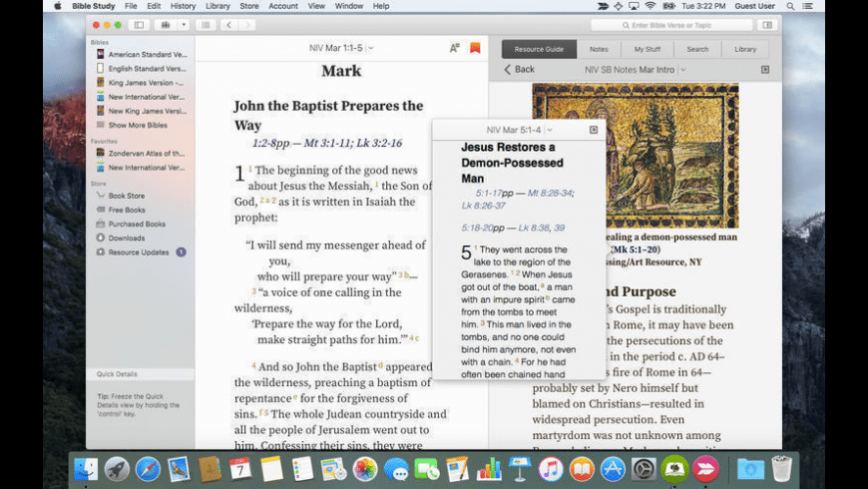Open the Store menu

pos(249,6)
